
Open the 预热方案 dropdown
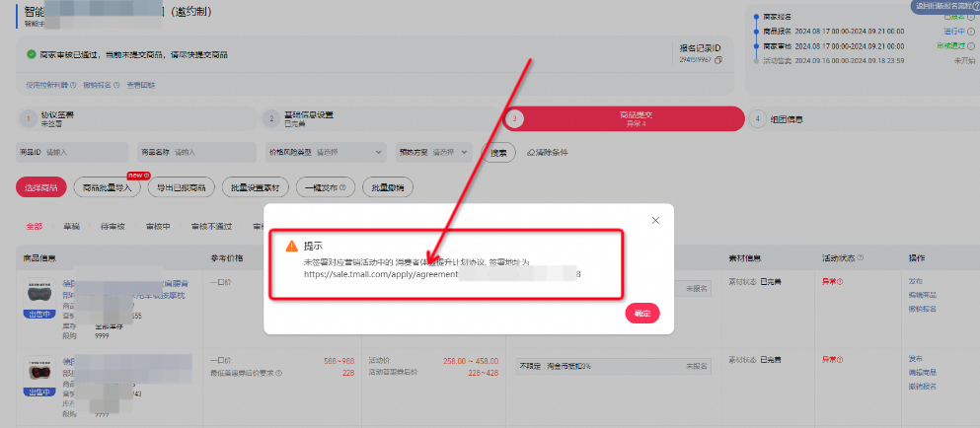(434, 153)
